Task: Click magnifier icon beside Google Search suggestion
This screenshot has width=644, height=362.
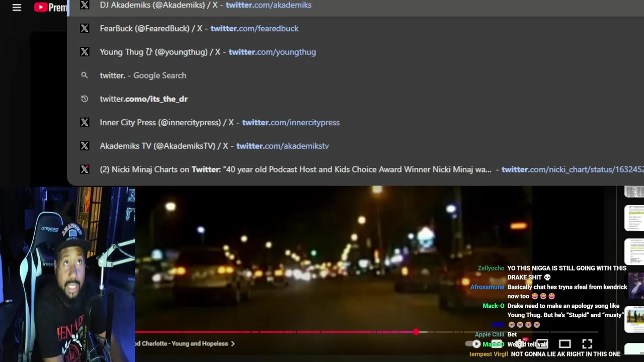Action: pyautogui.click(x=85, y=75)
